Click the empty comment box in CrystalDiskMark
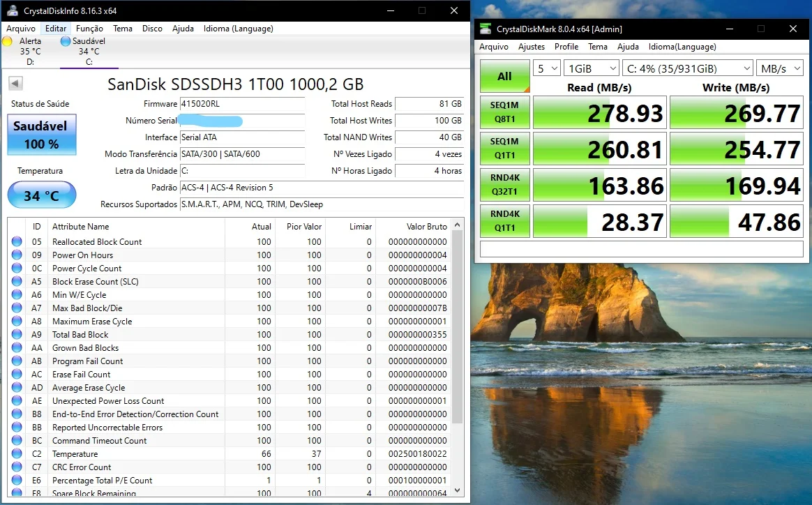The width and height of the screenshot is (812, 505). [x=642, y=248]
